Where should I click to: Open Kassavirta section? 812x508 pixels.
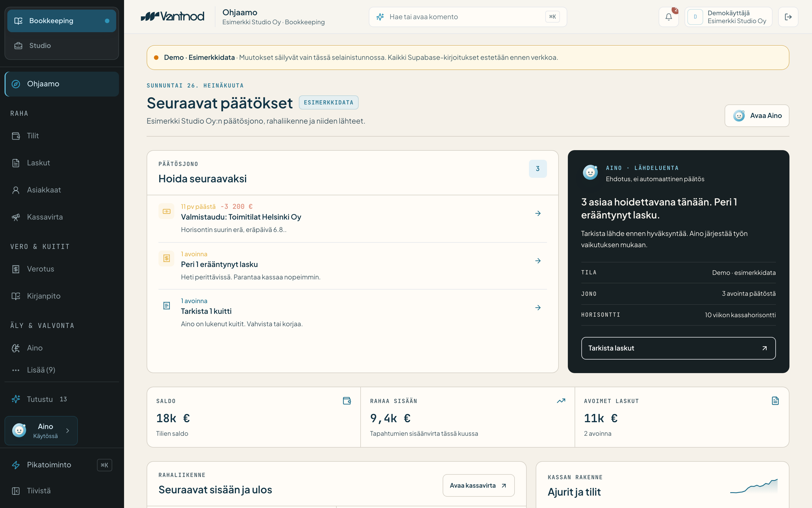coord(62,217)
